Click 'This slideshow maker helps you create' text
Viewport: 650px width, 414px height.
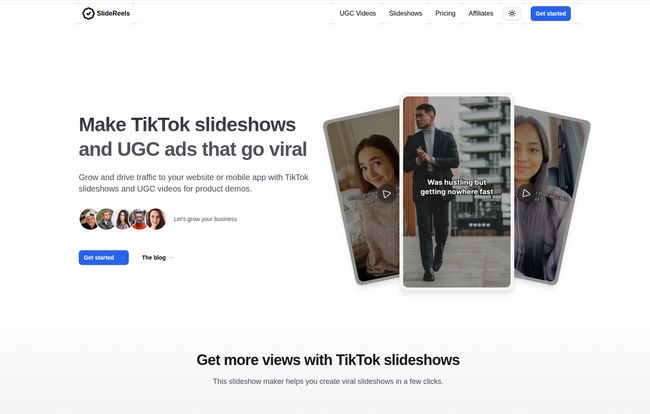tap(328, 381)
